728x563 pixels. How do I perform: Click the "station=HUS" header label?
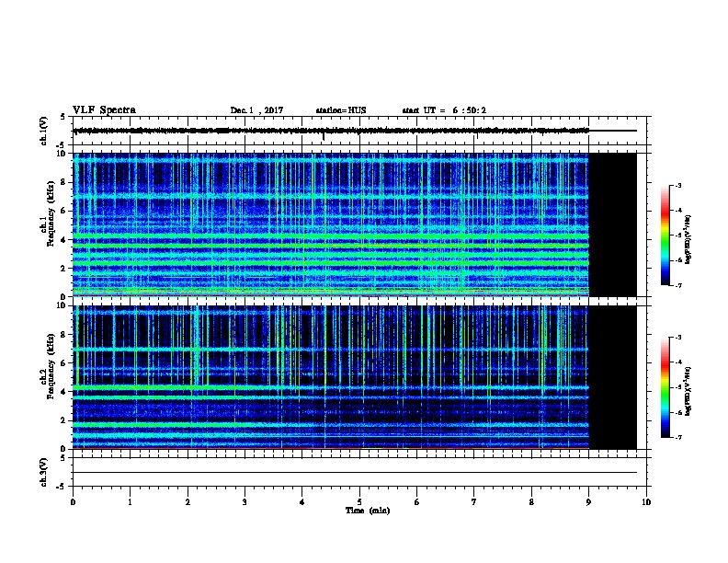[x=341, y=110]
